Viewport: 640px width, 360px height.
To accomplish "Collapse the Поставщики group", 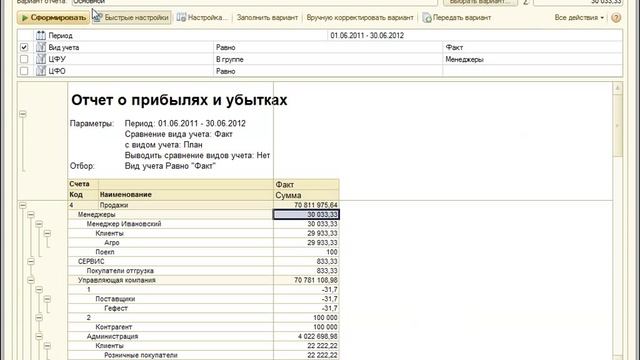I will click(47, 299).
